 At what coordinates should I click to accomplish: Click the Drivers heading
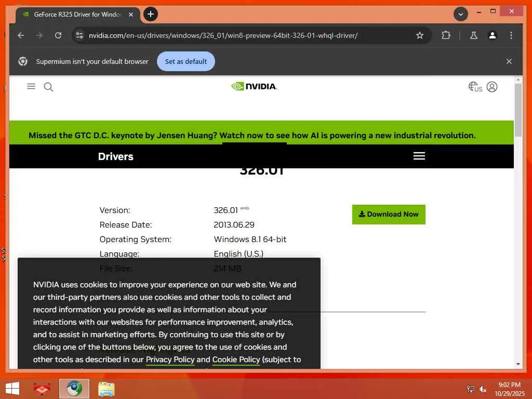tap(116, 156)
